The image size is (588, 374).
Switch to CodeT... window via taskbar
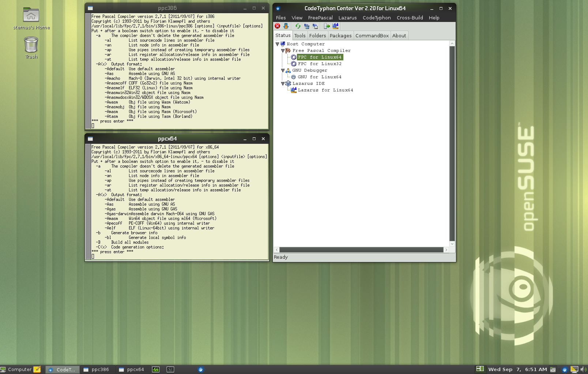(63, 369)
